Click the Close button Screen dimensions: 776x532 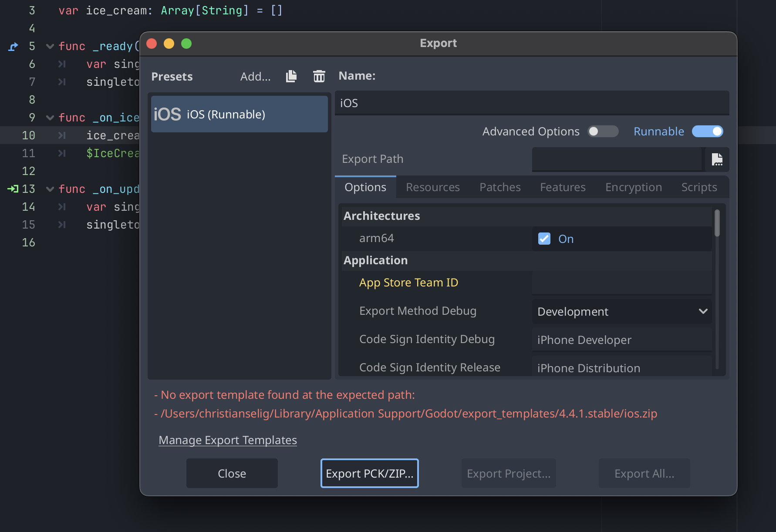[232, 473]
